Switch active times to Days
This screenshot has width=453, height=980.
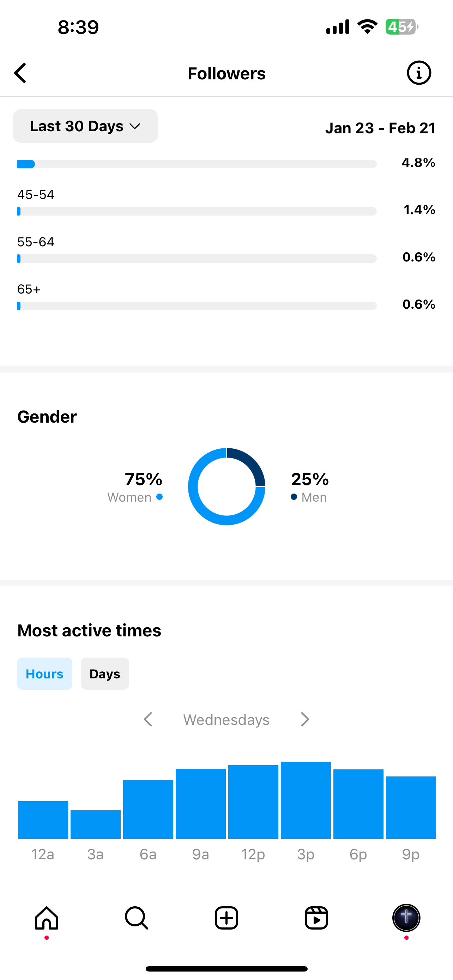point(104,674)
